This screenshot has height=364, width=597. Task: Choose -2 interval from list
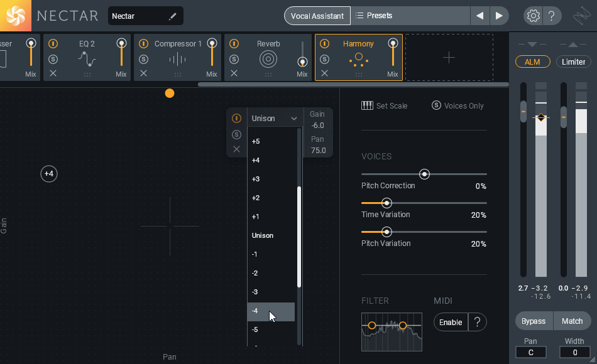(x=271, y=273)
